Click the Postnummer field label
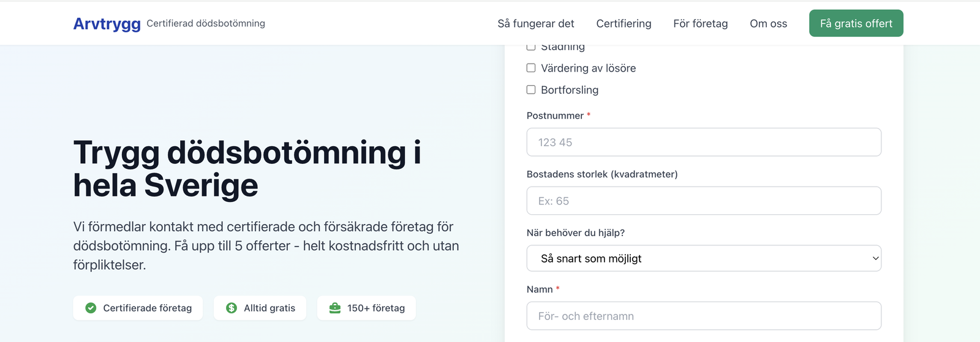The image size is (980, 342). pyautogui.click(x=555, y=116)
